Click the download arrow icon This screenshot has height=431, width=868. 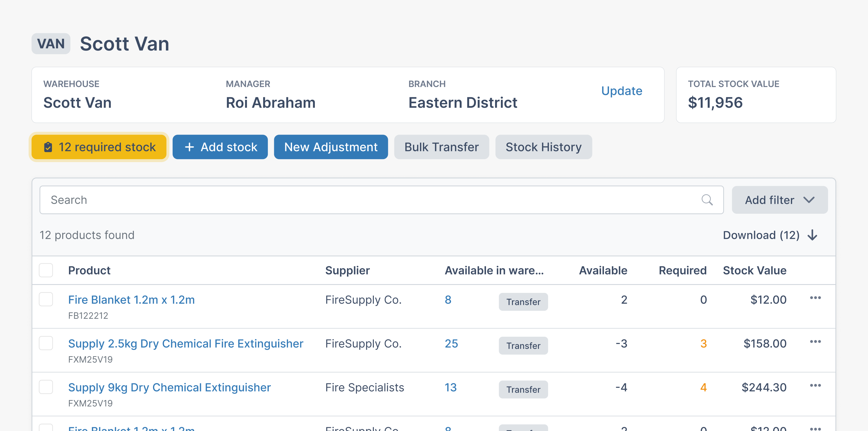click(813, 235)
